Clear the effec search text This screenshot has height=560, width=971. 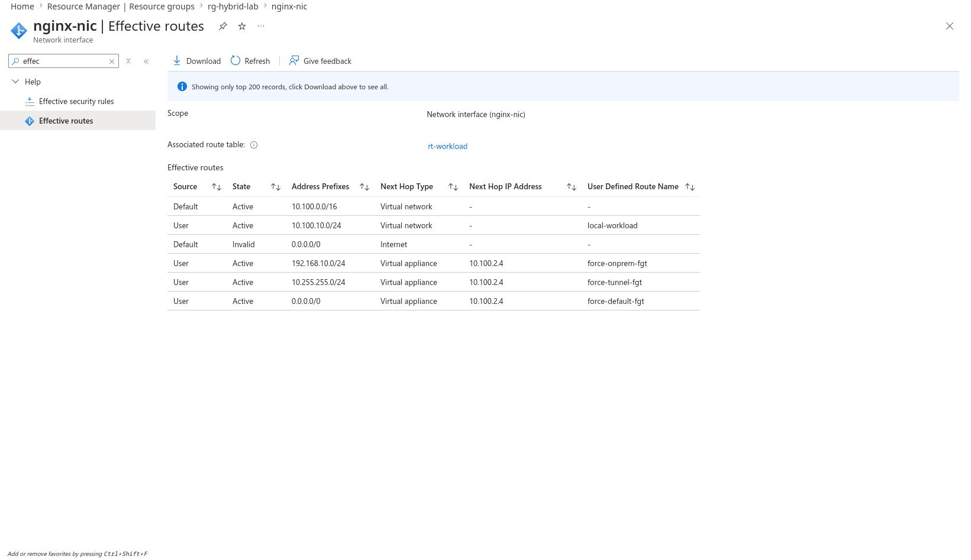(111, 61)
